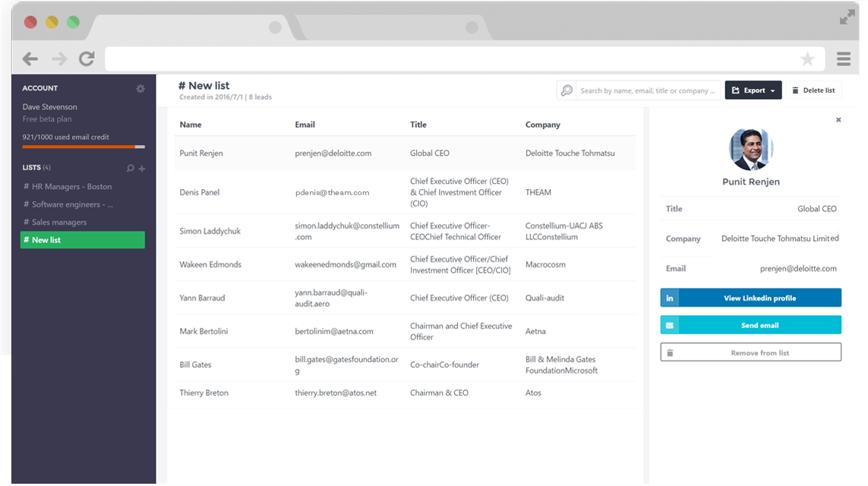
Task: Click the trash icon on Remove from list
Action: pyautogui.click(x=670, y=352)
